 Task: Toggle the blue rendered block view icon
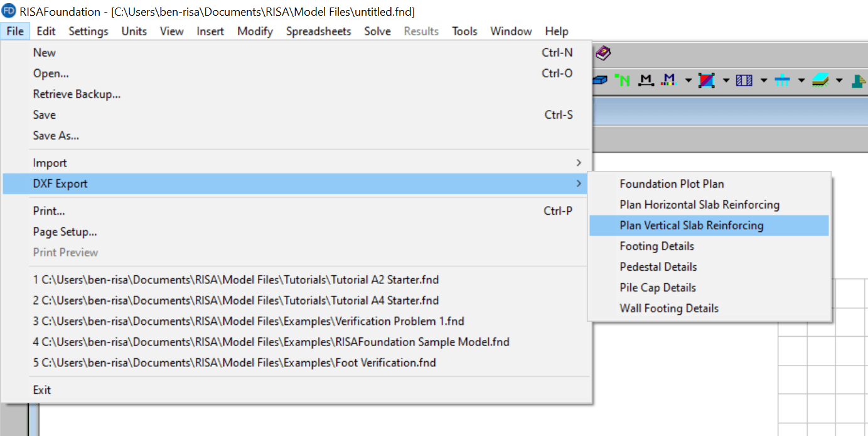(x=600, y=80)
